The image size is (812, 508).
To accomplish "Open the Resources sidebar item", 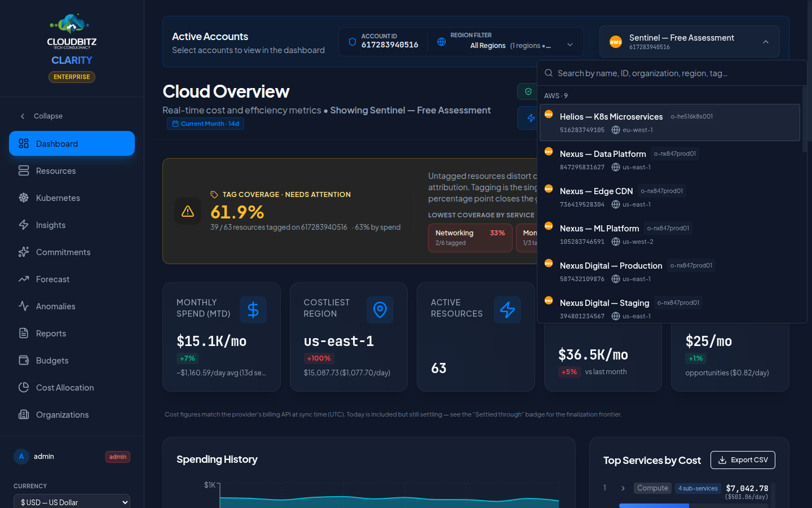I will (72, 170).
